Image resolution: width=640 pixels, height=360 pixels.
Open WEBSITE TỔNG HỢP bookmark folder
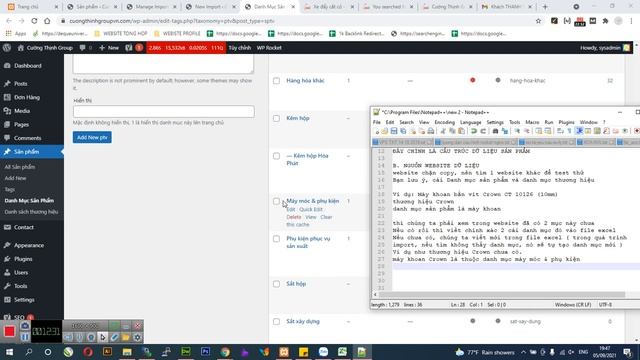pyautogui.click(x=121, y=33)
